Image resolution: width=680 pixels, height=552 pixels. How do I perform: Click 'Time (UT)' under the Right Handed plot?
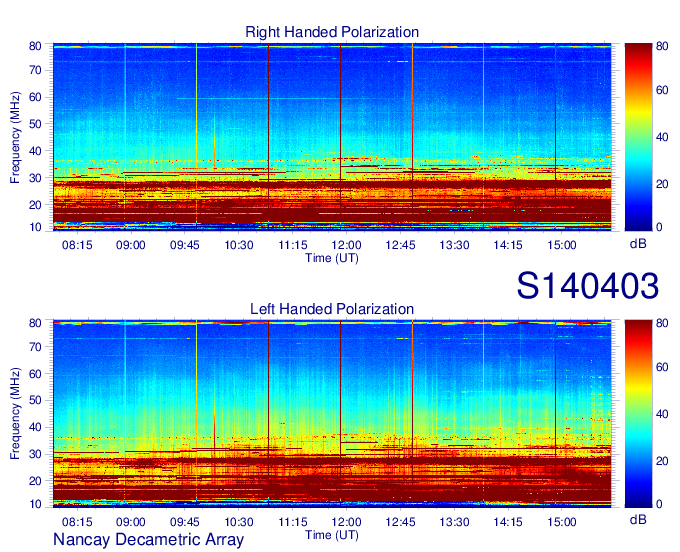click(x=332, y=258)
